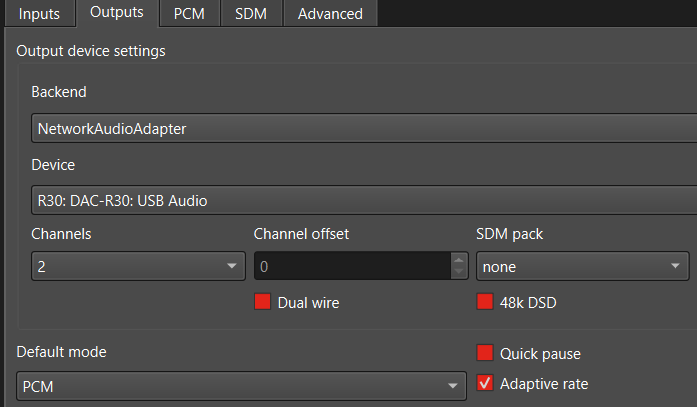This screenshot has height=407, width=697.
Task: Open the PCM tab
Action: [x=189, y=14]
